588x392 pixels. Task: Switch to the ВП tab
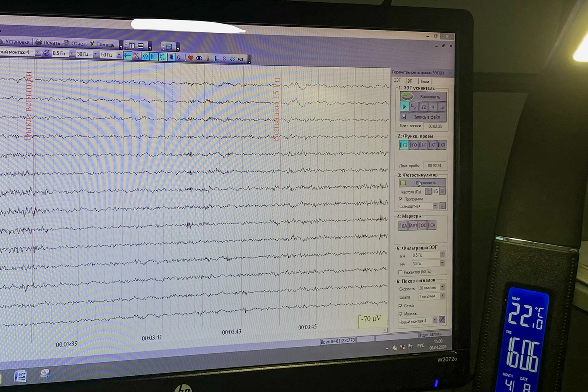410,81
